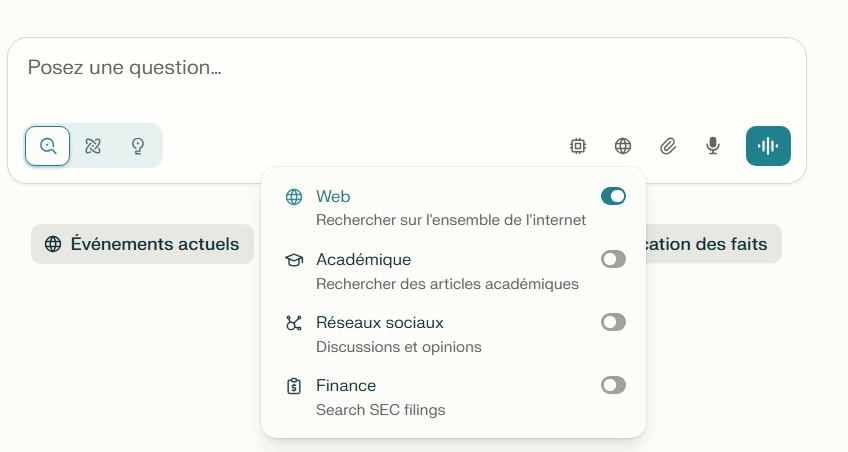Launch voice mode with waveform button
Image resolution: width=848 pixels, height=452 pixels.
pos(768,146)
